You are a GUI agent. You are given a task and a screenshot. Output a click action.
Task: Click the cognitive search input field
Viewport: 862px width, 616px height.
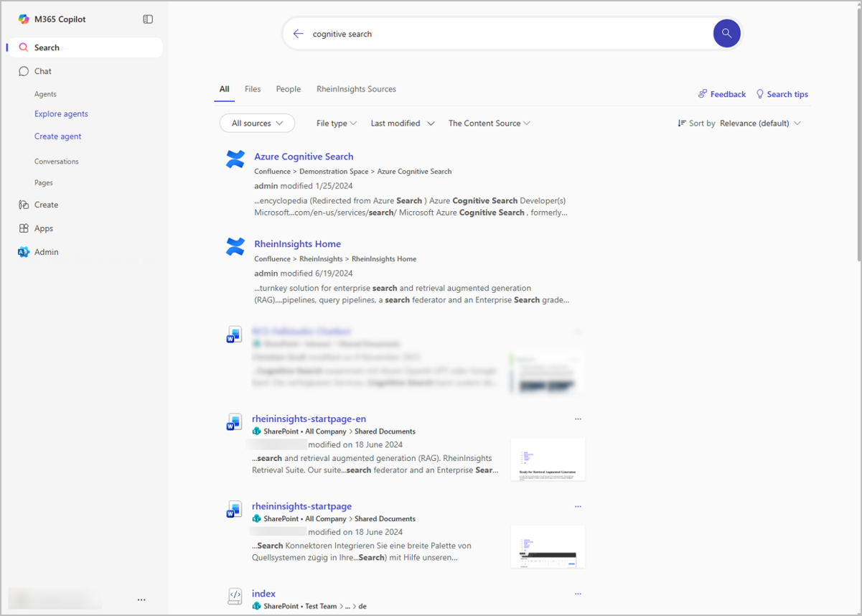point(502,34)
